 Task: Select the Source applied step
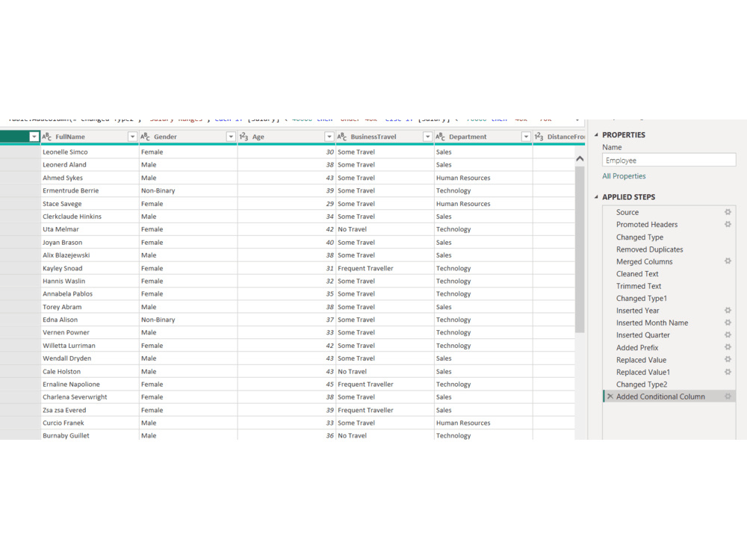coord(627,212)
